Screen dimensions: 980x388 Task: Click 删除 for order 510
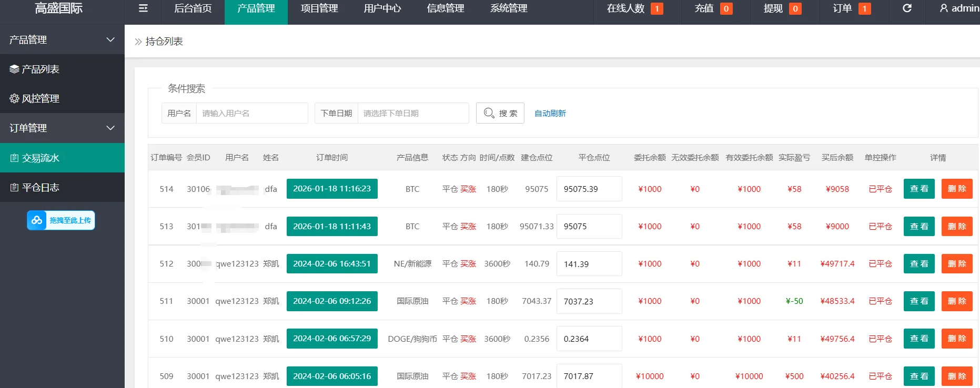(x=957, y=339)
